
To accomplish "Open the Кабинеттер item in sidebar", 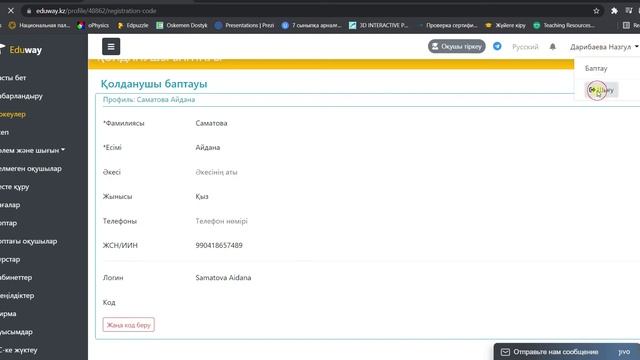I will [16, 277].
